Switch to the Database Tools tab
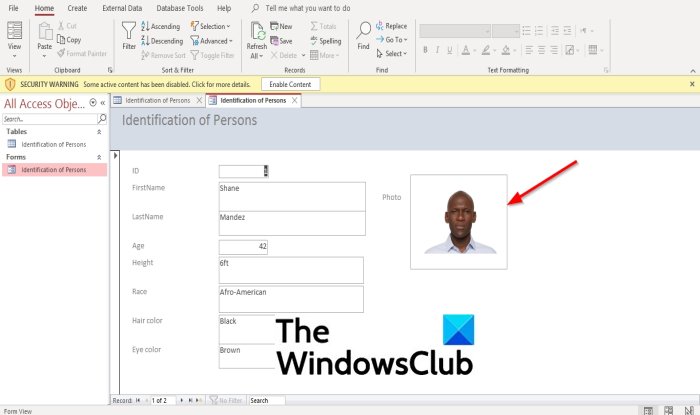The width and height of the screenshot is (700, 415). (x=180, y=8)
